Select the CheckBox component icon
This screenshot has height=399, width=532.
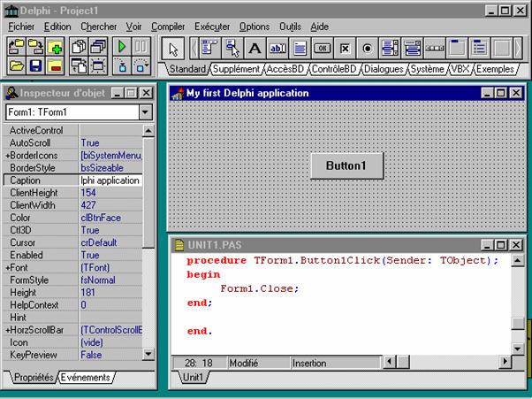[345, 49]
